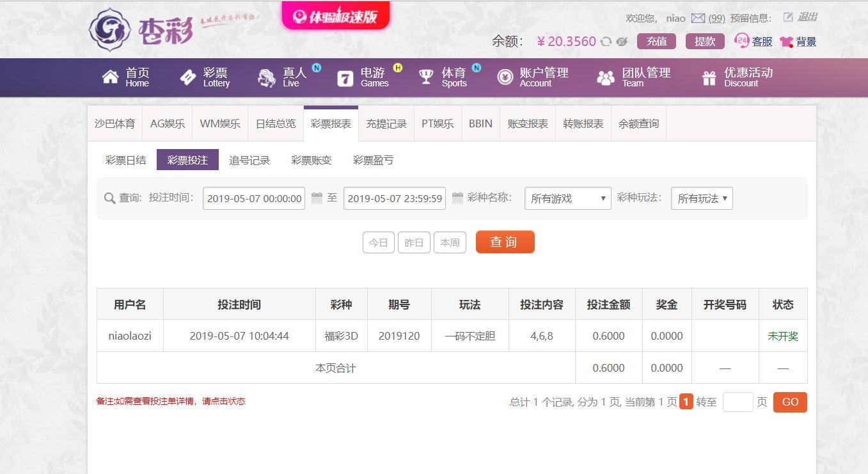Open the mail envelope icon
868x474 pixels.
coord(698,19)
